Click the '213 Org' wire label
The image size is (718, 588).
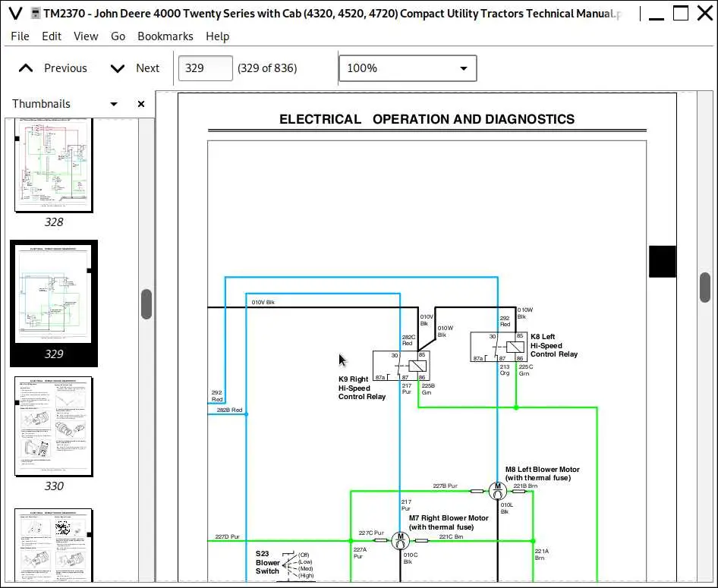(505, 369)
